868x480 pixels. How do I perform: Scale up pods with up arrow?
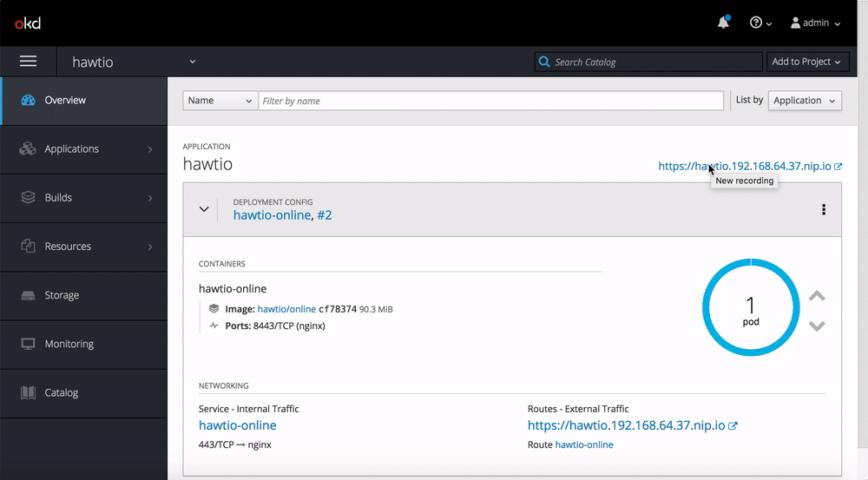point(817,296)
